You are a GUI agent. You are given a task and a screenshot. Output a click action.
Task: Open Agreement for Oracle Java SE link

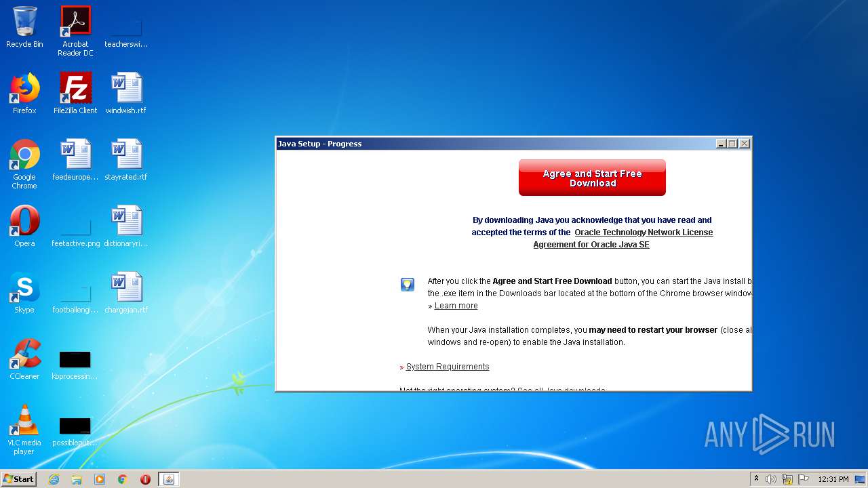(591, 245)
